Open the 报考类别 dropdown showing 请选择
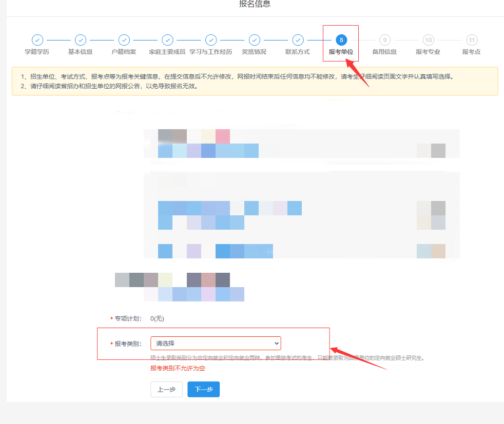This screenshot has height=424, width=504. pyautogui.click(x=216, y=343)
